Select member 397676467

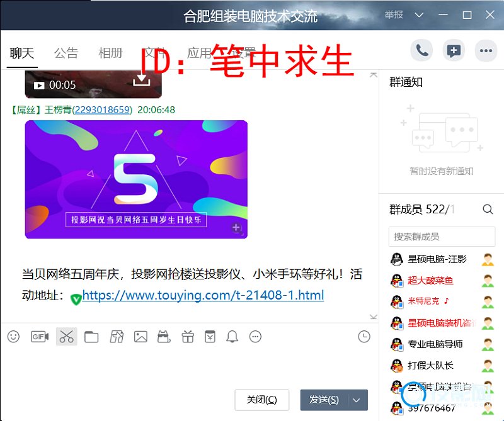coord(432,408)
